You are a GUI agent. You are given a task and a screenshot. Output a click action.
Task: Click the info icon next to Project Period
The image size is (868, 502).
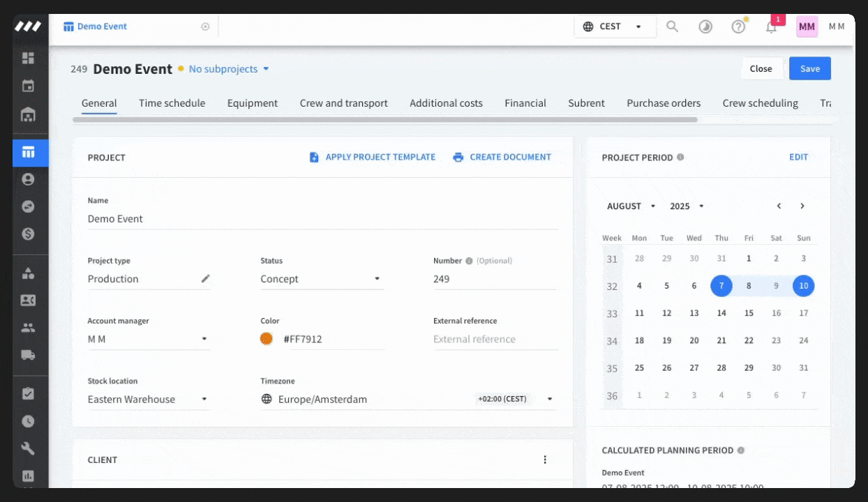pos(680,157)
